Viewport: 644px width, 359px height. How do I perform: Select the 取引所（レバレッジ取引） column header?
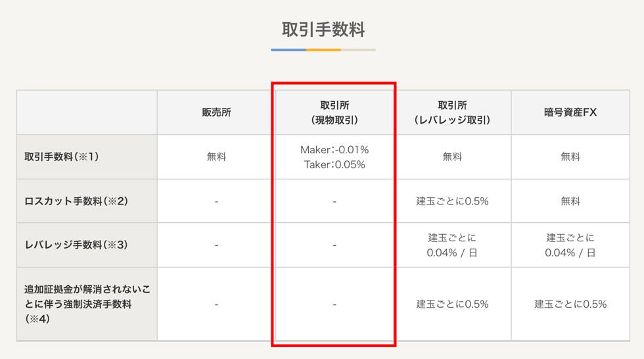452,112
